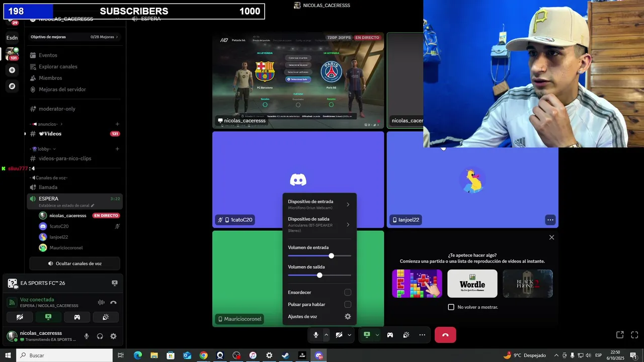Viewport: 644px width, 362px height.
Task: Select user Mauriciocoronel in voice list
Action: (x=74, y=248)
